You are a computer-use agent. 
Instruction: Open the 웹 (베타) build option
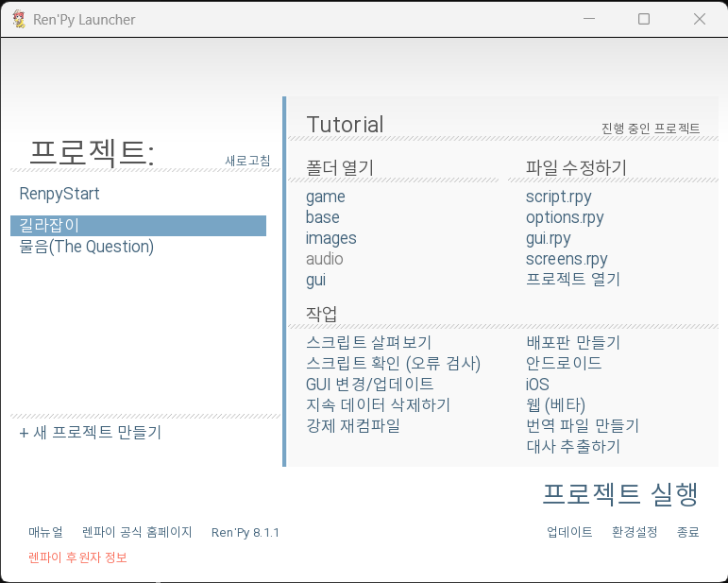[x=556, y=405]
